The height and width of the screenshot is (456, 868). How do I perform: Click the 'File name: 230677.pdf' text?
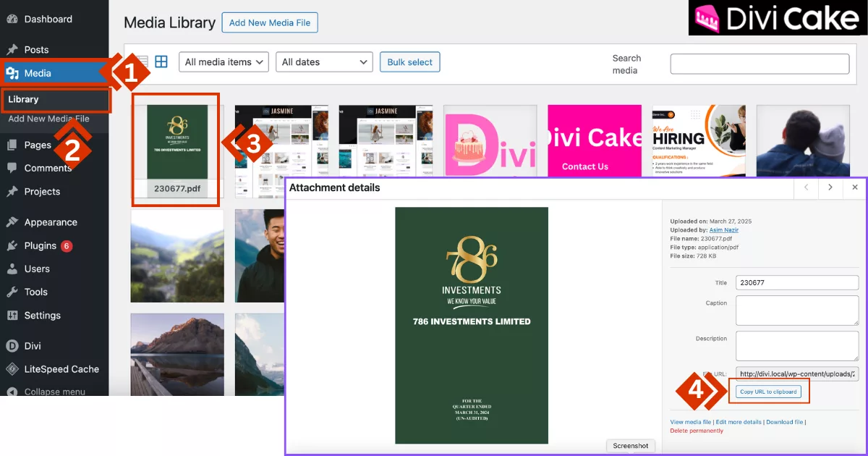point(701,238)
